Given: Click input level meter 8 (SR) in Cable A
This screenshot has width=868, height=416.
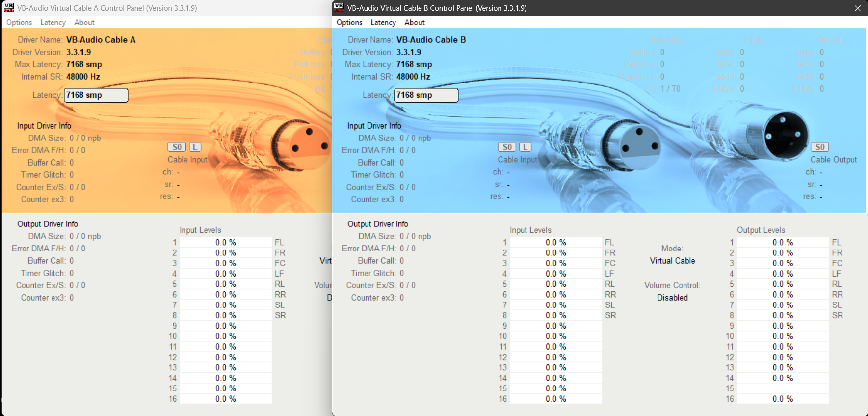Looking at the screenshot, I should tap(226, 315).
